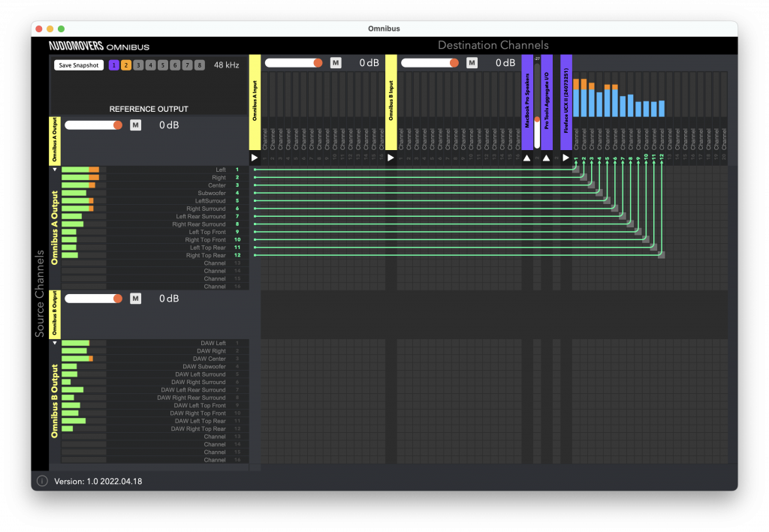This screenshot has height=532, width=769.
Task: Toggle the Pro Tools Aggregate I/O disclosure triangle
Action: [547, 158]
